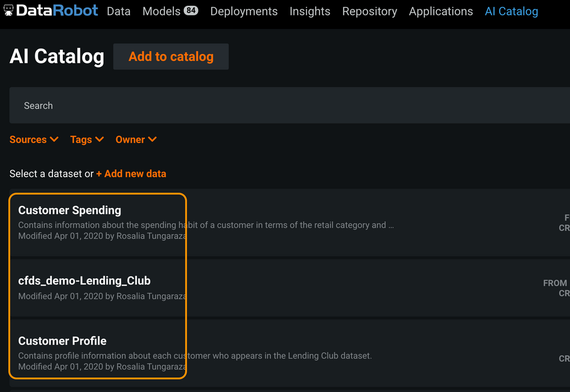Select the AI Catalog tab
This screenshot has width=570, height=392.
[x=511, y=11]
